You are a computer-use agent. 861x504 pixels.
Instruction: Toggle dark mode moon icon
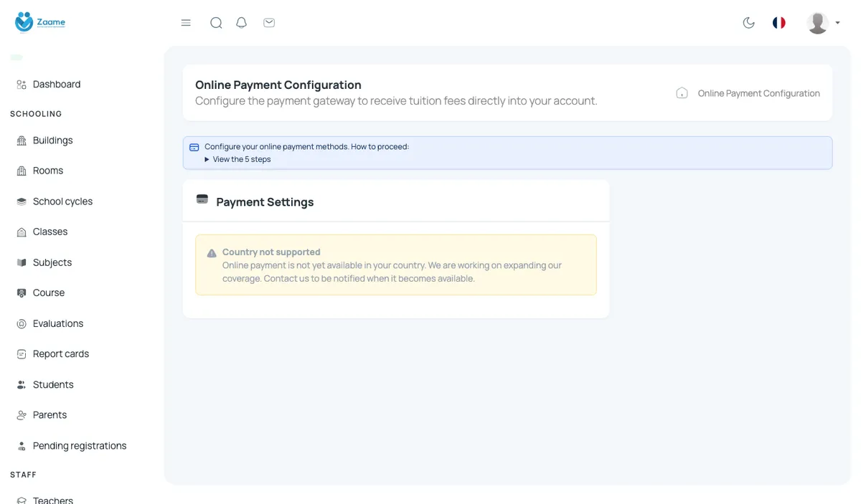coord(749,23)
